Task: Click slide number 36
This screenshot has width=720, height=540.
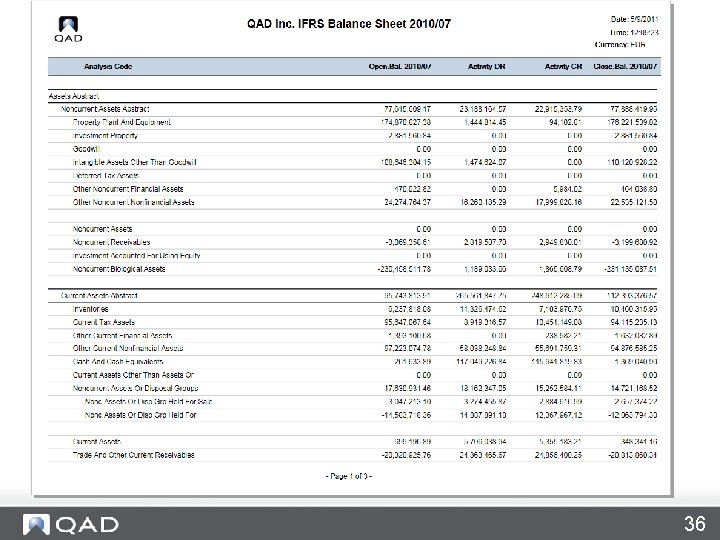Action: tap(694, 524)
